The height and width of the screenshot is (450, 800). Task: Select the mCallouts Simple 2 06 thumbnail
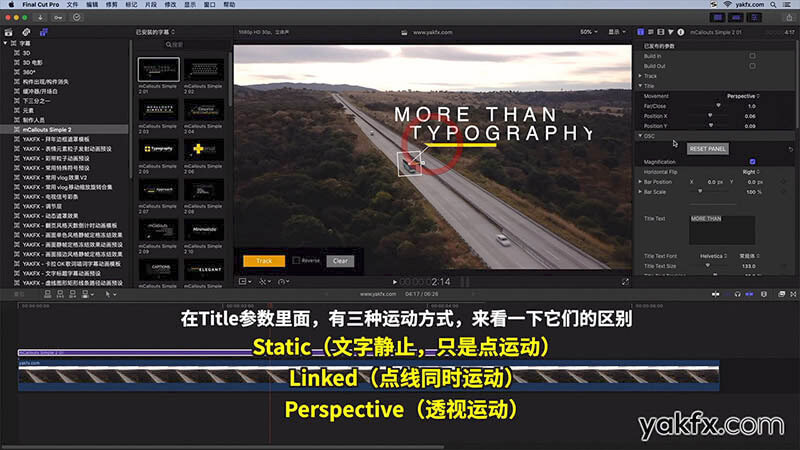204,149
